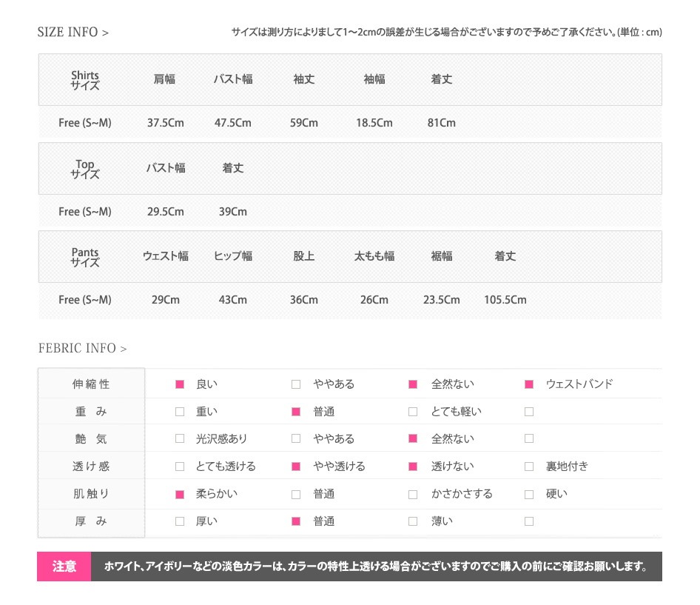Toggle the 柔らかい checkbox
Image resolution: width=700 pixels, height=605 pixels.
click(x=180, y=494)
